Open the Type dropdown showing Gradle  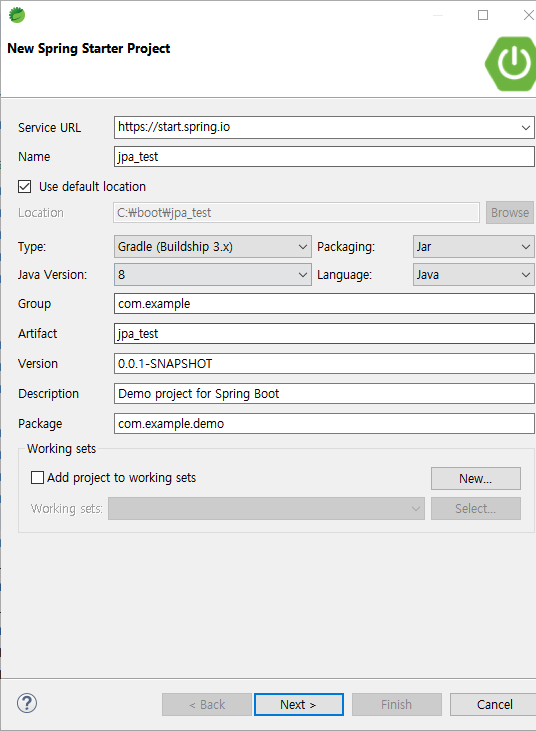(x=213, y=247)
